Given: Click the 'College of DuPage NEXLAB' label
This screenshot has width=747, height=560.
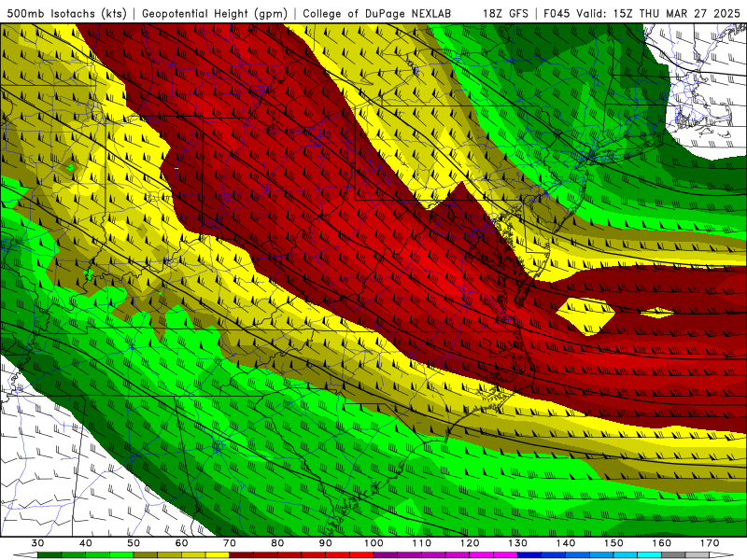Looking at the screenshot, I should [x=377, y=14].
